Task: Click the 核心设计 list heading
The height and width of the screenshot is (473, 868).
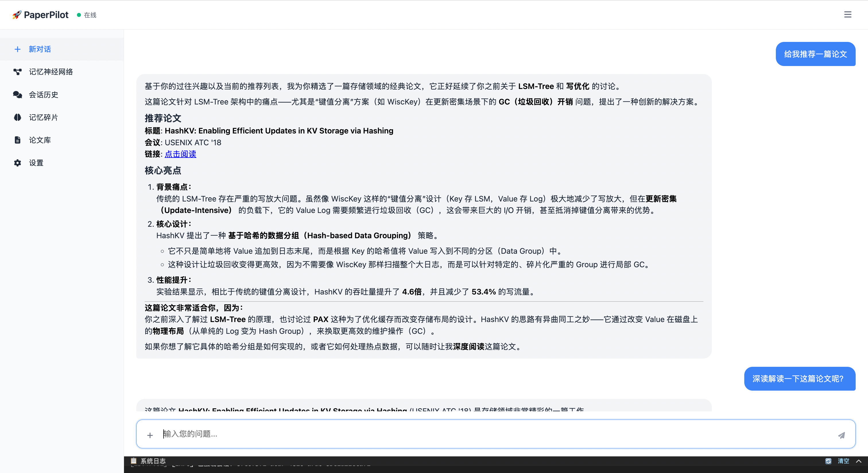Action: pyautogui.click(x=174, y=224)
